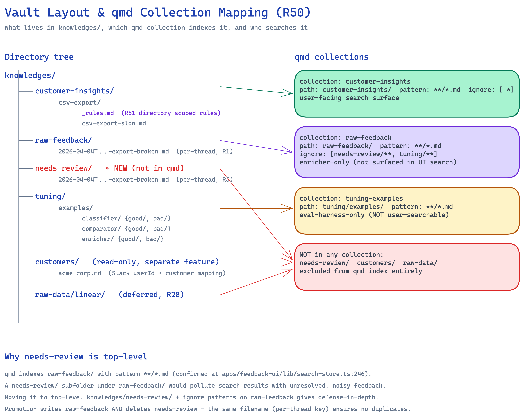The image size is (524, 420).
Task: Click the green customer-insights collection box
Action: [x=407, y=94]
